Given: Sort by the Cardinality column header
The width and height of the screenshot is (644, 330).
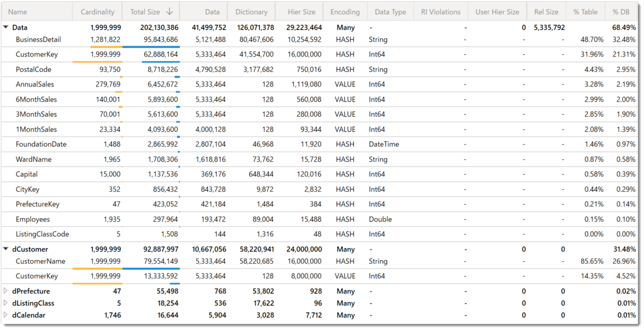Looking at the screenshot, I should tap(97, 12).
